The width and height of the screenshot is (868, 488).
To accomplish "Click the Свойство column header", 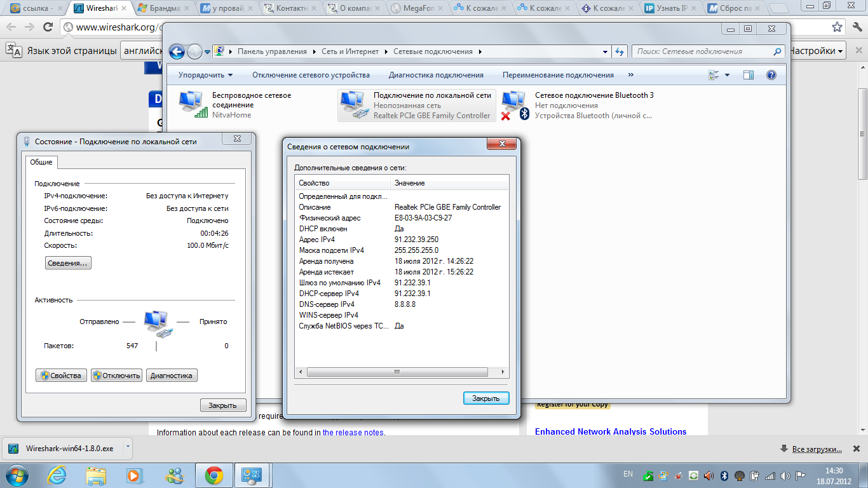I will click(x=342, y=183).
